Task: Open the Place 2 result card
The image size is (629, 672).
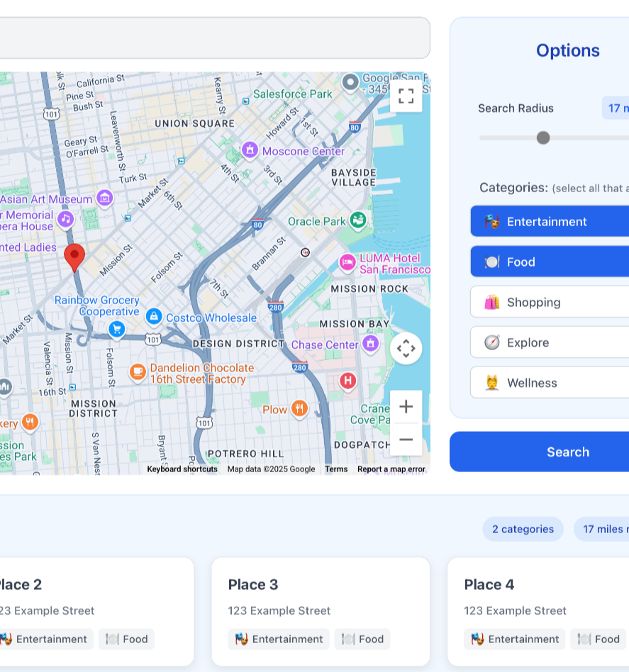Action: [96, 612]
